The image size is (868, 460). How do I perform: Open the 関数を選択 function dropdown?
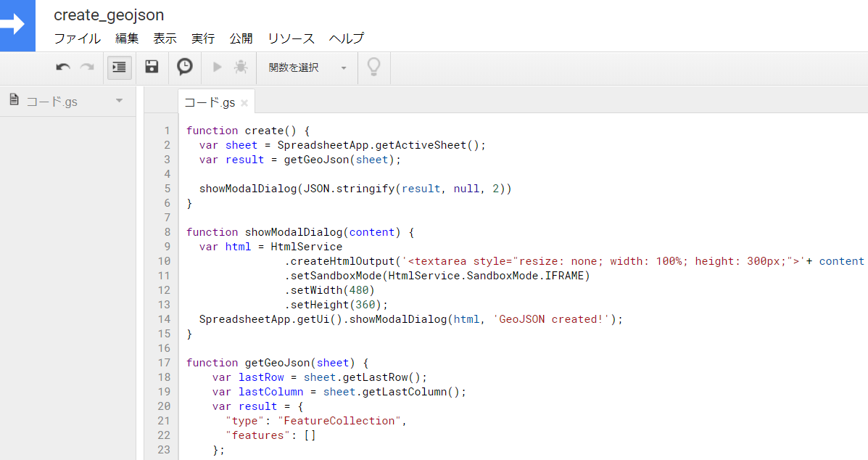click(x=307, y=67)
